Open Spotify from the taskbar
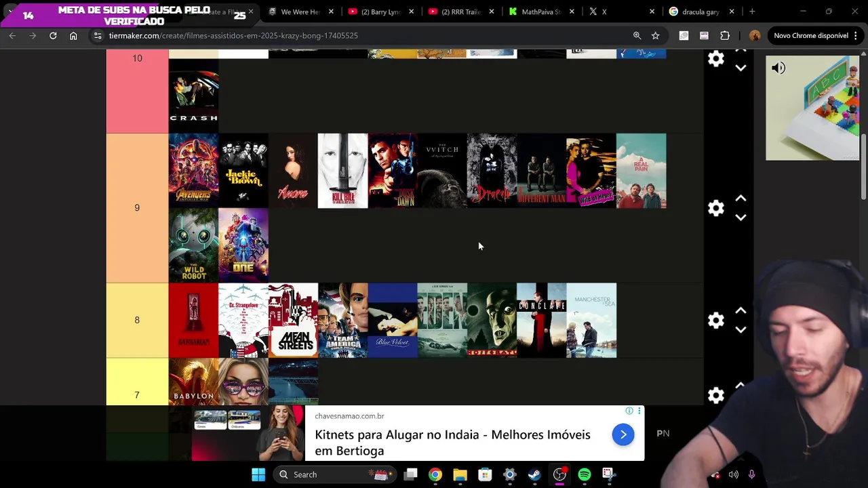 [585, 474]
